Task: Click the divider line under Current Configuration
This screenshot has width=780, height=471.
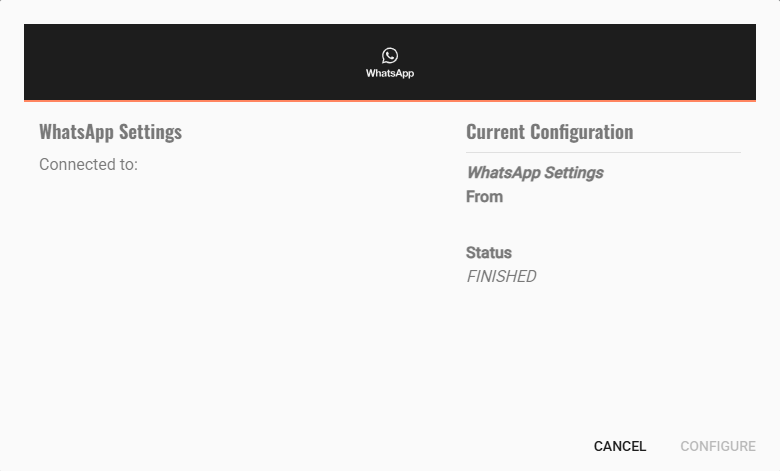Action: tap(603, 152)
